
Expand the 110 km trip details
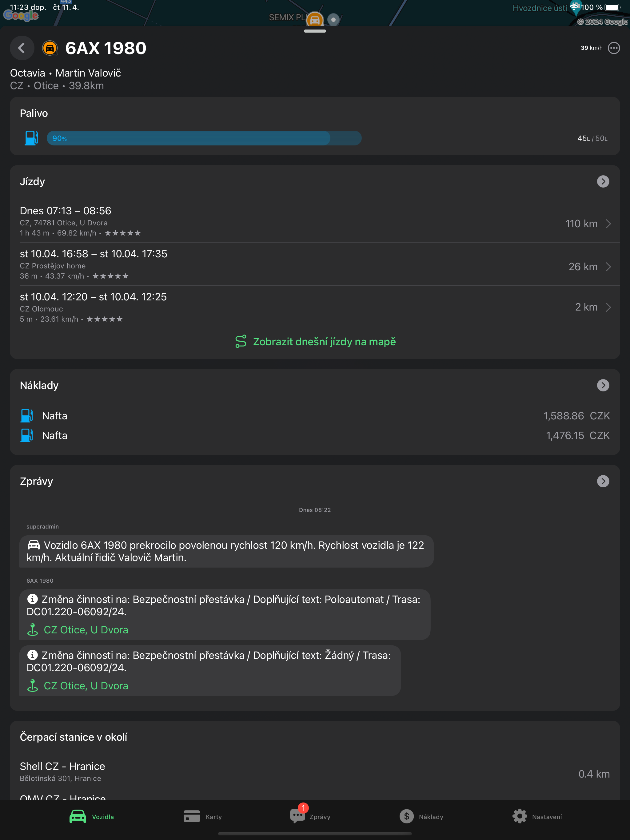[x=608, y=224]
